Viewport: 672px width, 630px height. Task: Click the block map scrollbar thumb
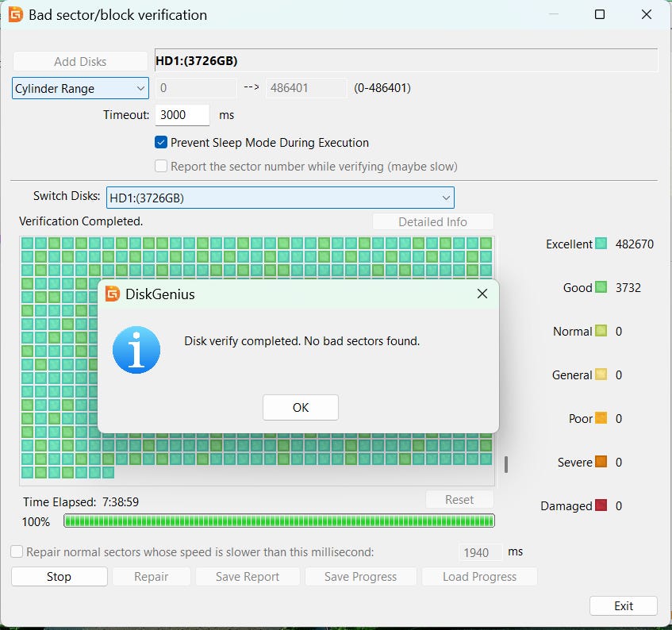coord(506,464)
